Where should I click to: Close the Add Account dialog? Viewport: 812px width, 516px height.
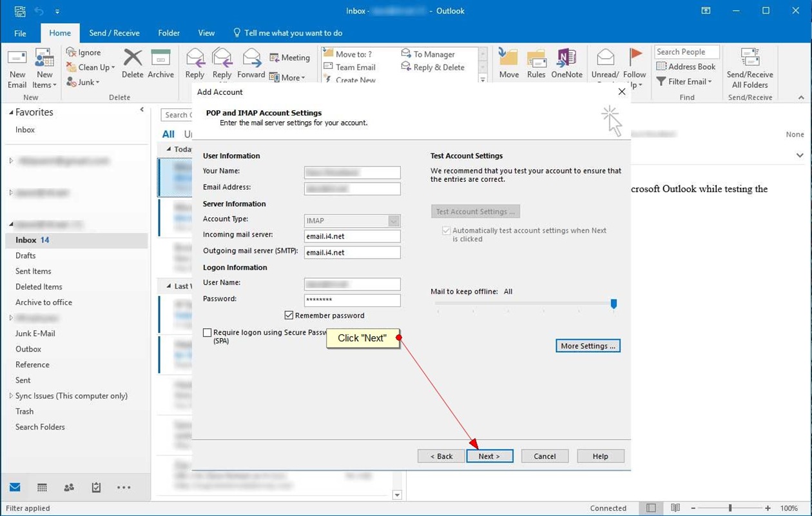[622, 92]
